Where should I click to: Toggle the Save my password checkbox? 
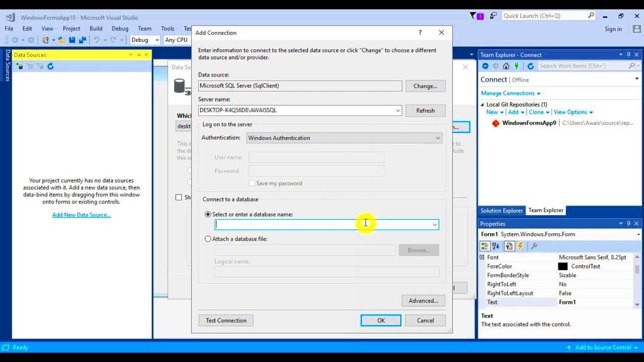coord(252,183)
